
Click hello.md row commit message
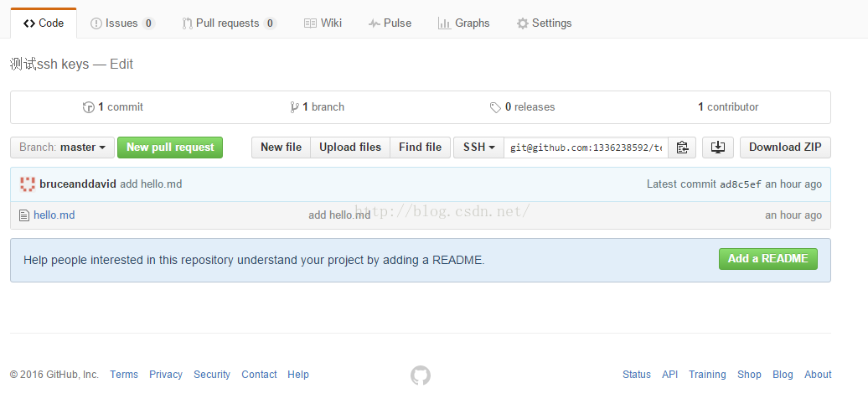coord(339,215)
